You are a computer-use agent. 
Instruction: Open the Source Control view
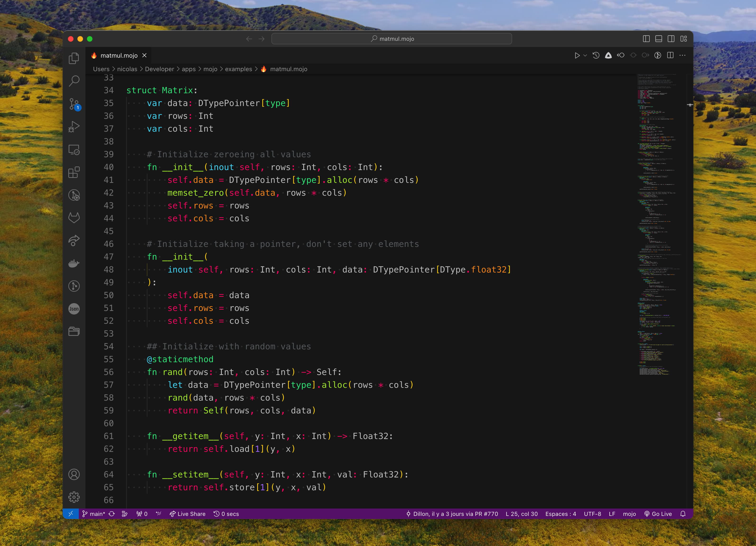[x=74, y=104]
